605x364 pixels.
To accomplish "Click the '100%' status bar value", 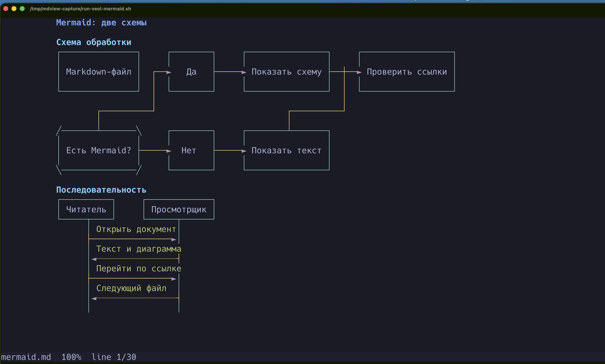I will click(71, 357).
